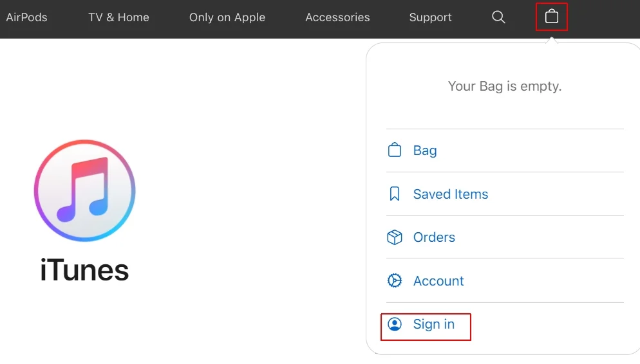640x364 pixels.
Task: Click the iTunes music note logo
Action: (84, 191)
